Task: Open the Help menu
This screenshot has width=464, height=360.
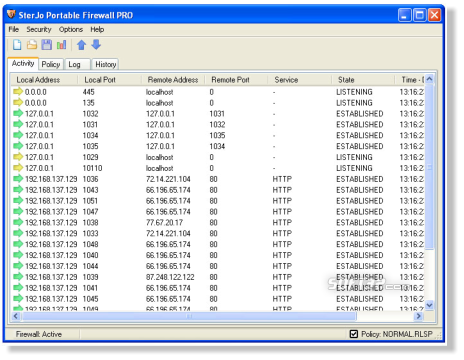Action: [97, 29]
